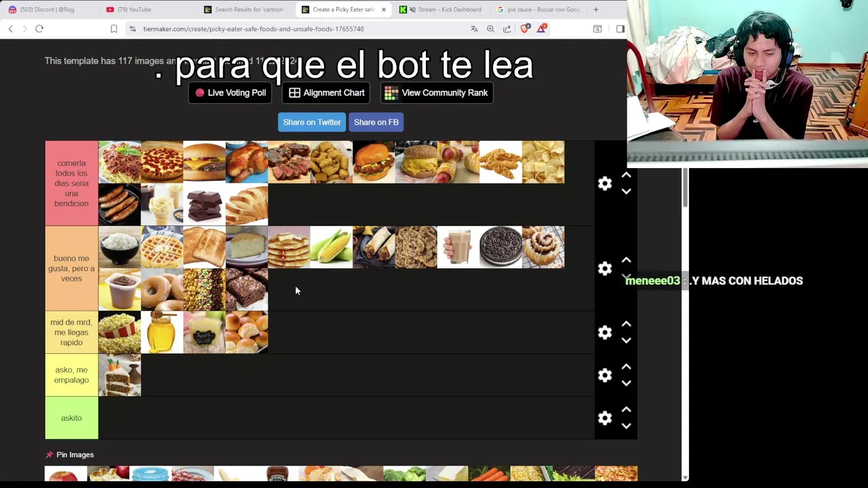Open Brave Rewards triangle icon
Screen dimensions: 868x488
click(x=541, y=28)
